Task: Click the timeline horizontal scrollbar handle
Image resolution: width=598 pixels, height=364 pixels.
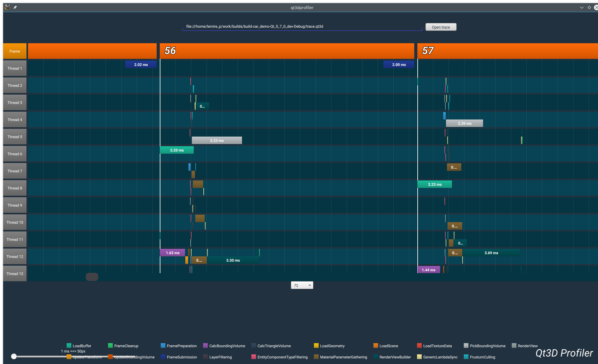Action: tap(92, 277)
